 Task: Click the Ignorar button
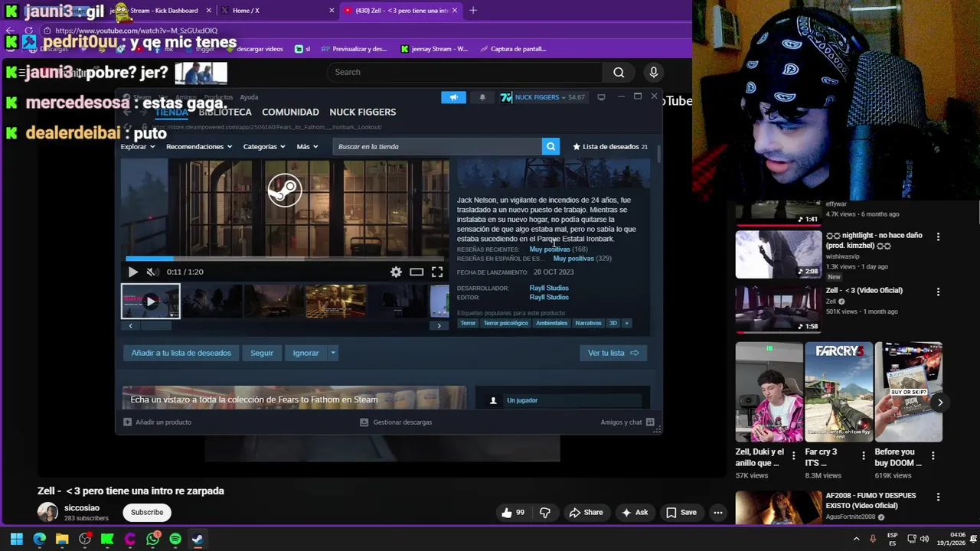click(x=305, y=353)
